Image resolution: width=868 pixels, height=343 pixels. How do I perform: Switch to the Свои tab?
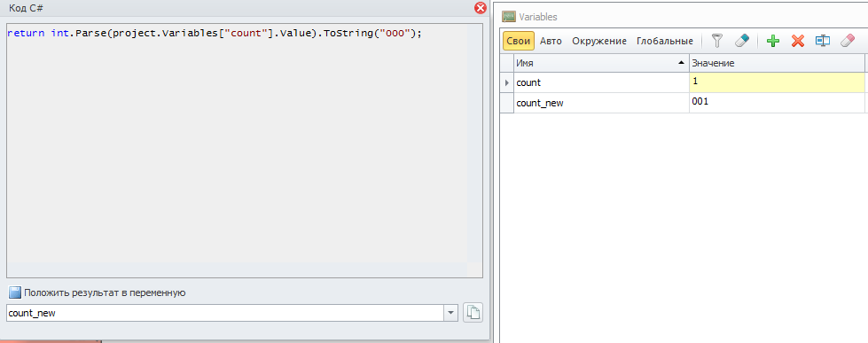519,41
